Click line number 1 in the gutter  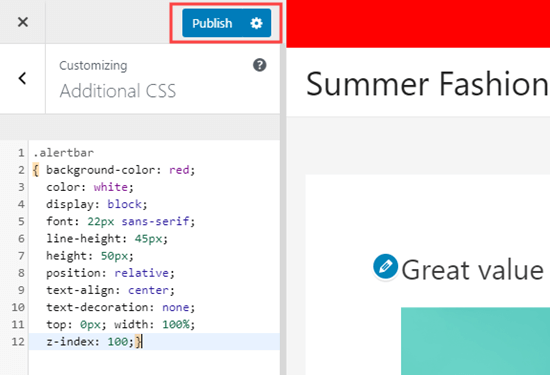point(21,153)
